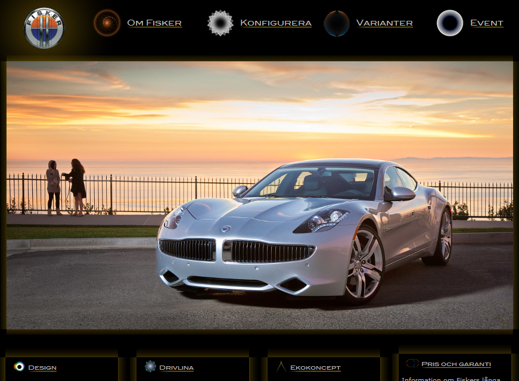Click the Fisker logo emblem

pos(44,28)
